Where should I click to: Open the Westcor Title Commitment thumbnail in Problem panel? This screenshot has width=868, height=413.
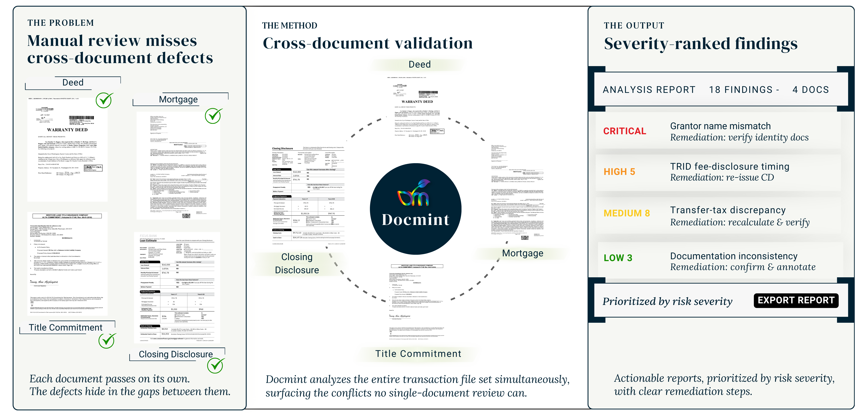pyautogui.click(x=67, y=263)
